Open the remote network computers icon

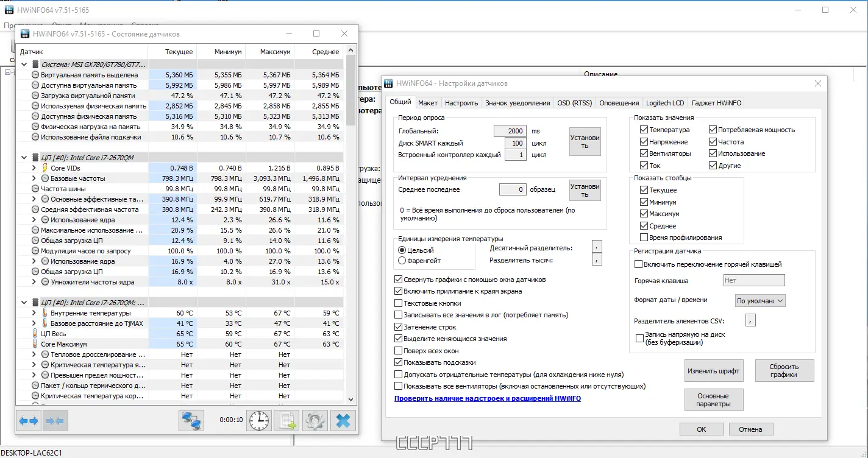(191, 420)
